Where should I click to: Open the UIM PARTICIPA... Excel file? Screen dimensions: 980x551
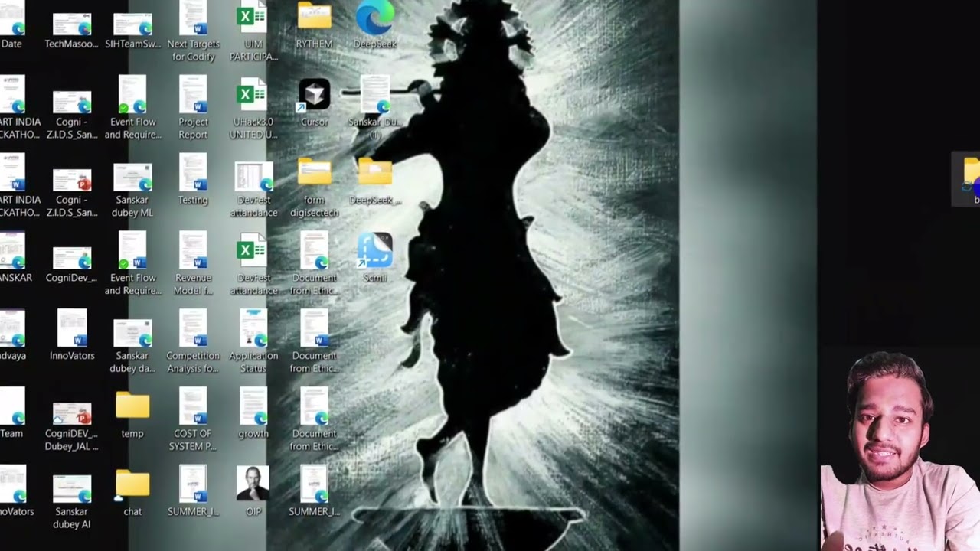coord(253,18)
